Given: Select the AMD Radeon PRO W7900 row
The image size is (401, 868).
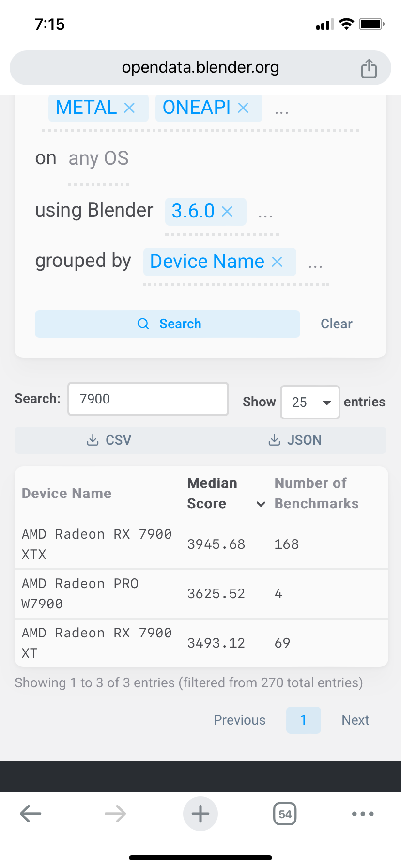Looking at the screenshot, I should [x=201, y=594].
